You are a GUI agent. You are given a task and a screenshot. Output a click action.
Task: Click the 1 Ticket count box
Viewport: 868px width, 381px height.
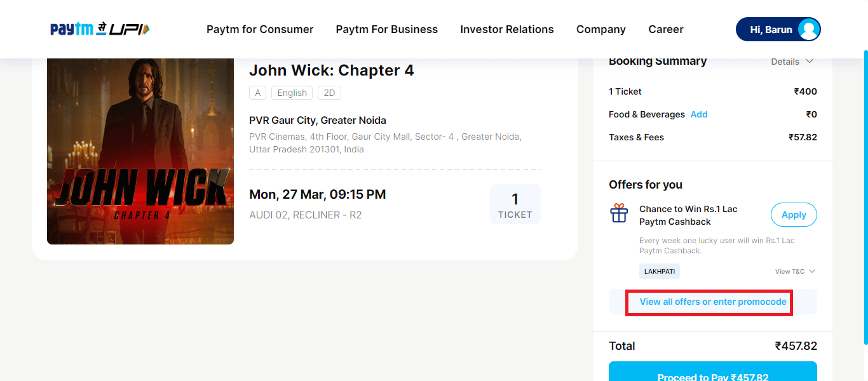pos(515,204)
